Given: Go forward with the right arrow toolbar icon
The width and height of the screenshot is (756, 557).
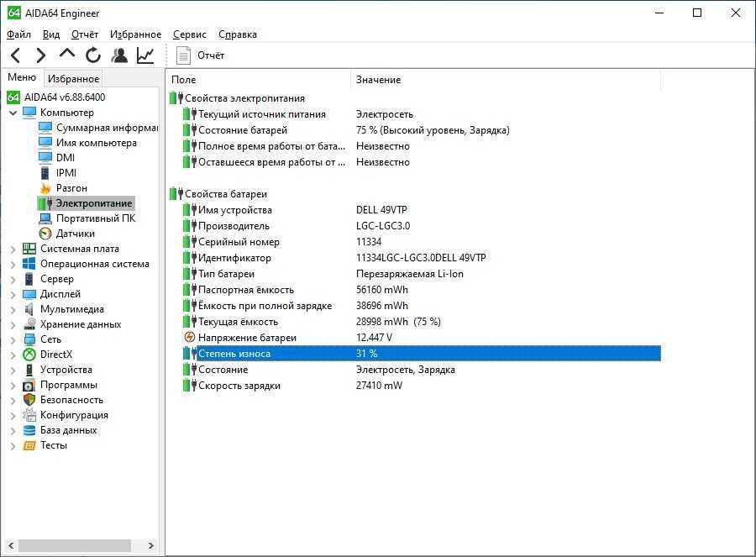Looking at the screenshot, I should [x=41, y=55].
